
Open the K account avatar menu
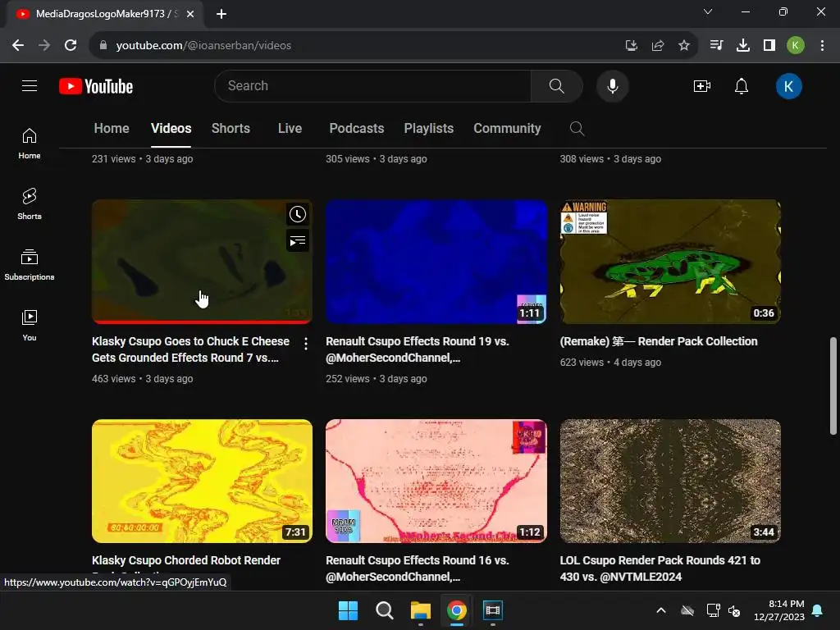tap(788, 86)
